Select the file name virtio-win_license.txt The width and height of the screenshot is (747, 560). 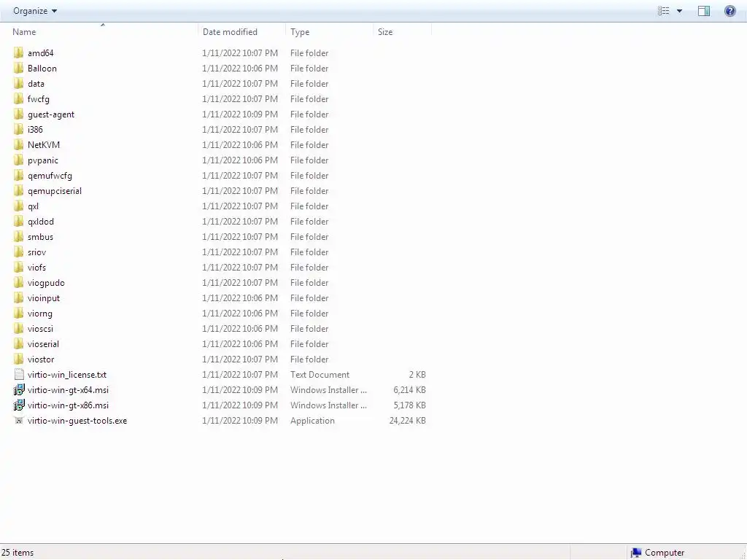67,375
